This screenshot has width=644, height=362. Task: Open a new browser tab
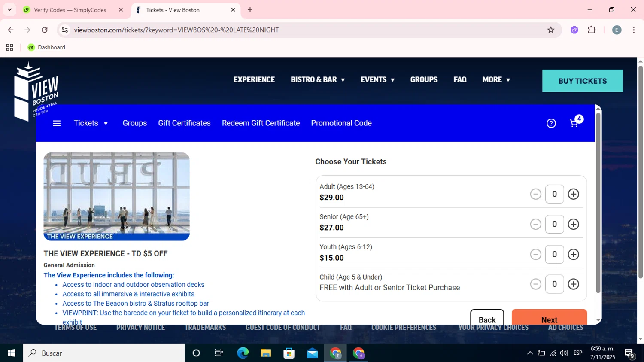(250, 10)
